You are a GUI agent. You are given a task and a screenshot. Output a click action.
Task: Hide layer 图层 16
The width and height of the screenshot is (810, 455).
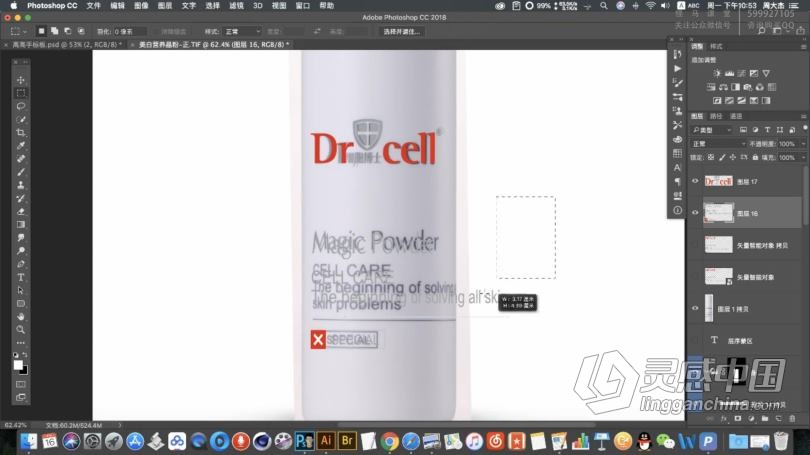(x=695, y=213)
